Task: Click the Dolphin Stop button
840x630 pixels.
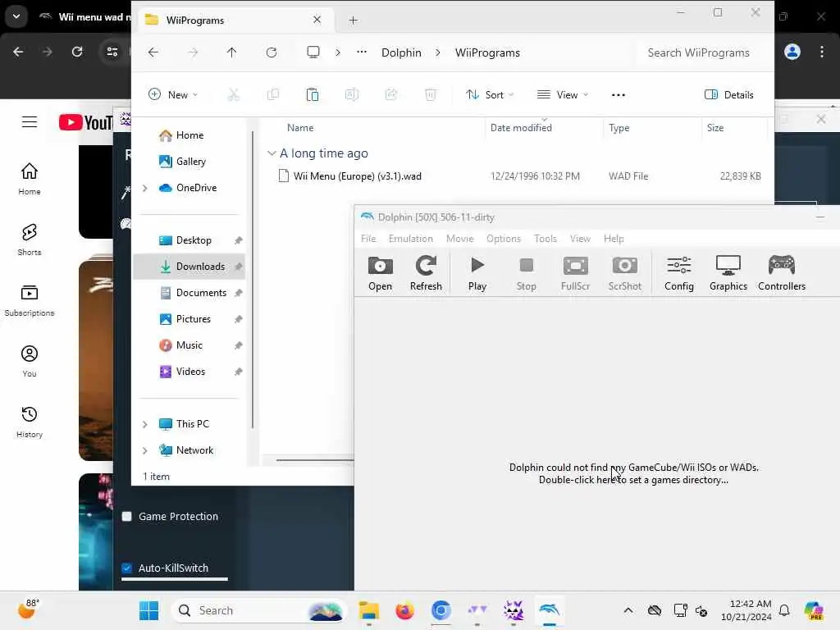Action: click(526, 273)
